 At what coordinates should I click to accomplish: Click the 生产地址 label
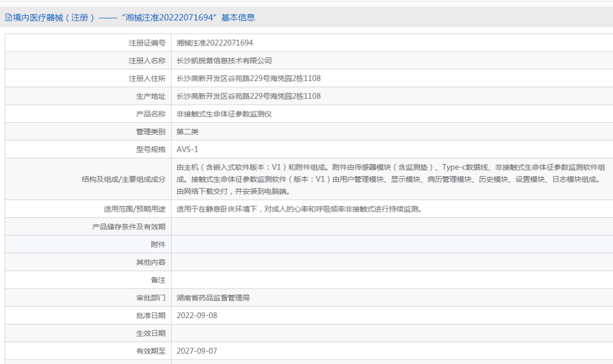pyautogui.click(x=151, y=96)
